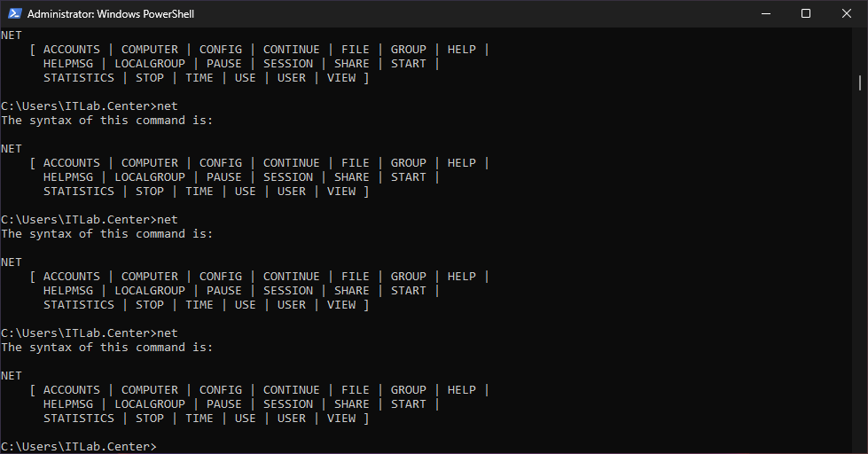
Task: Click the last "The syntax of this command is:" line
Action: [107, 347]
